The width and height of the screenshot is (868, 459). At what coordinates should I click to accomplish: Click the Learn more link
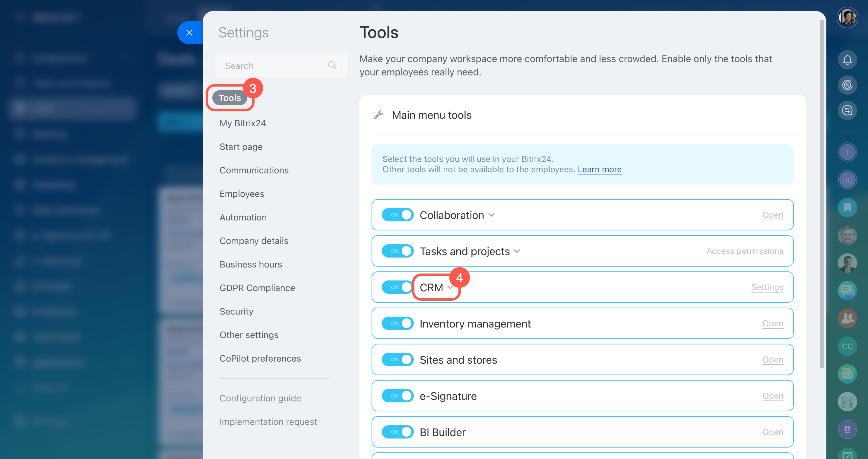[600, 169]
